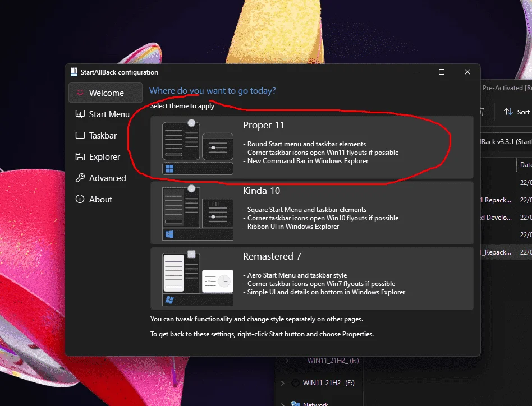Click the Proper 11 preview thumbnail
The height and width of the screenshot is (406, 532).
198,147
